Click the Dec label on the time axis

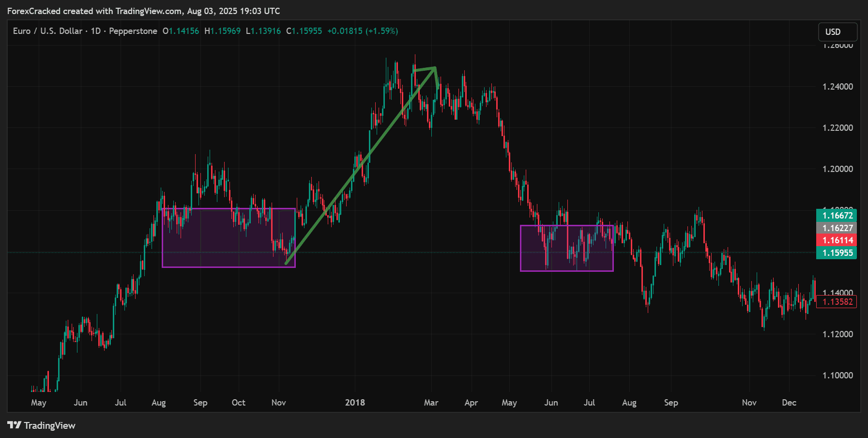(x=790, y=402)
